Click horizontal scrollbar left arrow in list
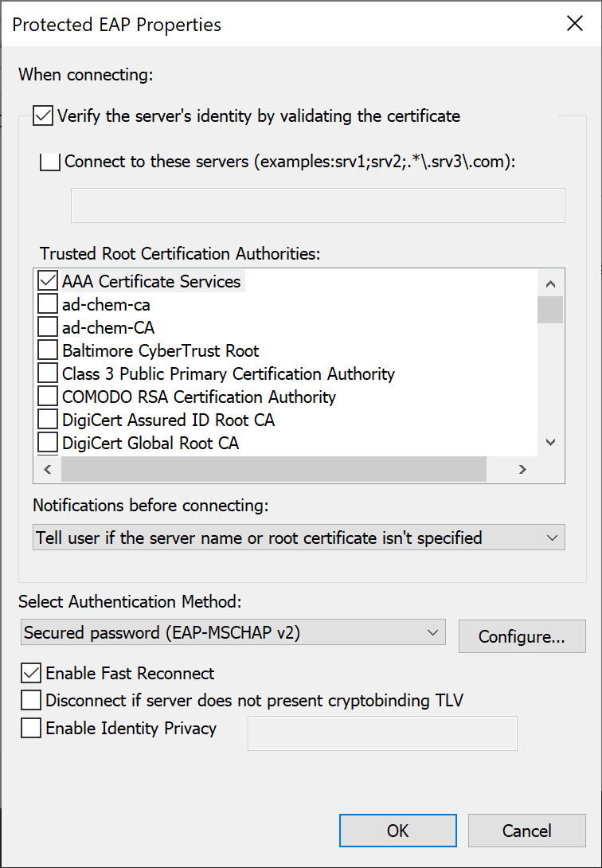 (x=48, y=469)
